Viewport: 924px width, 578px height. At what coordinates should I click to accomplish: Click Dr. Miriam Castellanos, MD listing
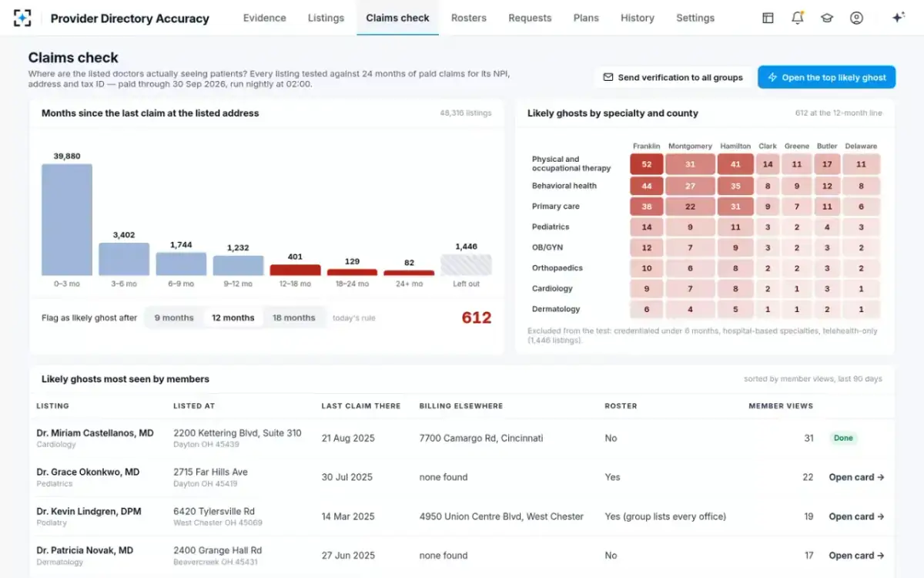coord(95,433)
